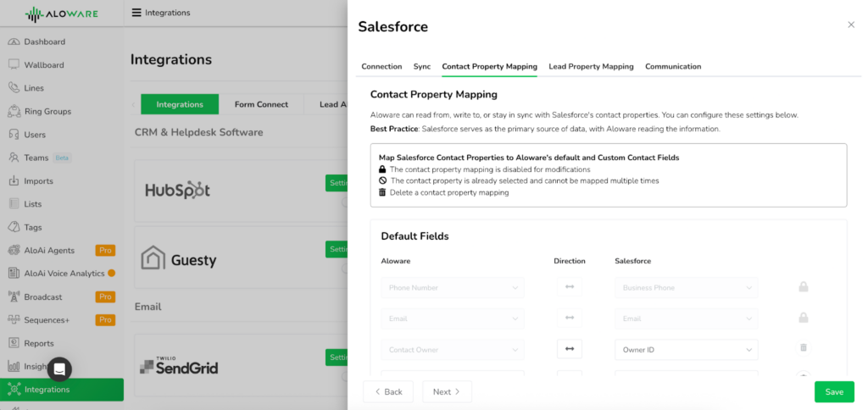Close the Salesforce panel

click(x=851, y=25)
